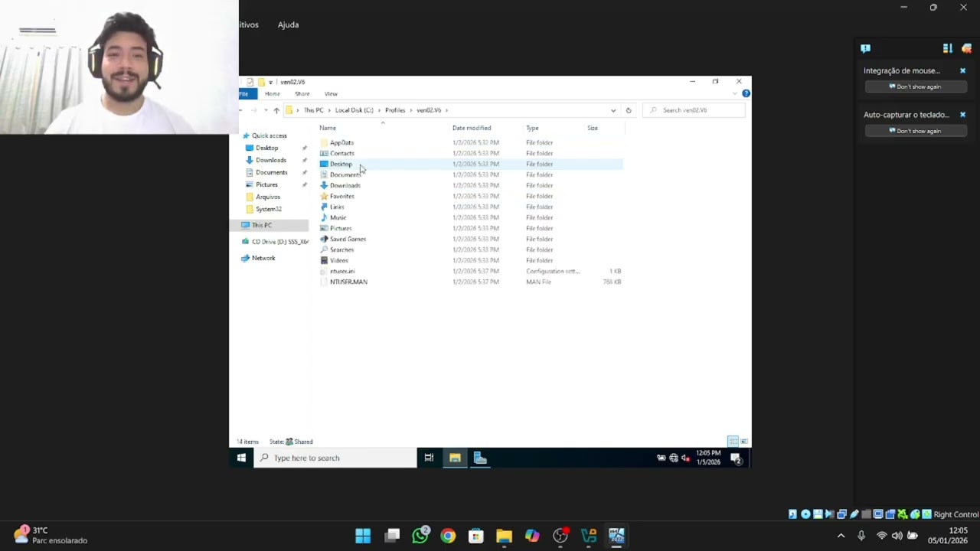Click the Type here to search box
Viewport: 980px width, 551px height.
click(x=335, y=458)
